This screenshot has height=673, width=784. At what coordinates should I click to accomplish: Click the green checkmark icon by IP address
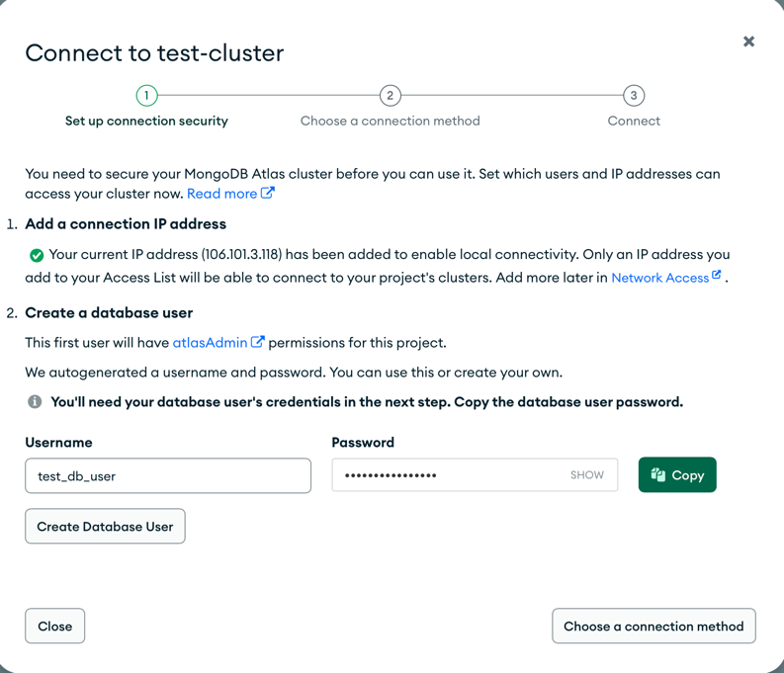click(37, 255)
